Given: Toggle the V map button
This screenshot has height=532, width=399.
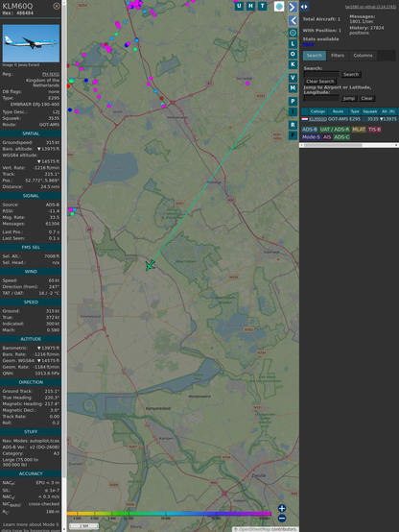Looking at the screenshot, I should pos(293,78).
